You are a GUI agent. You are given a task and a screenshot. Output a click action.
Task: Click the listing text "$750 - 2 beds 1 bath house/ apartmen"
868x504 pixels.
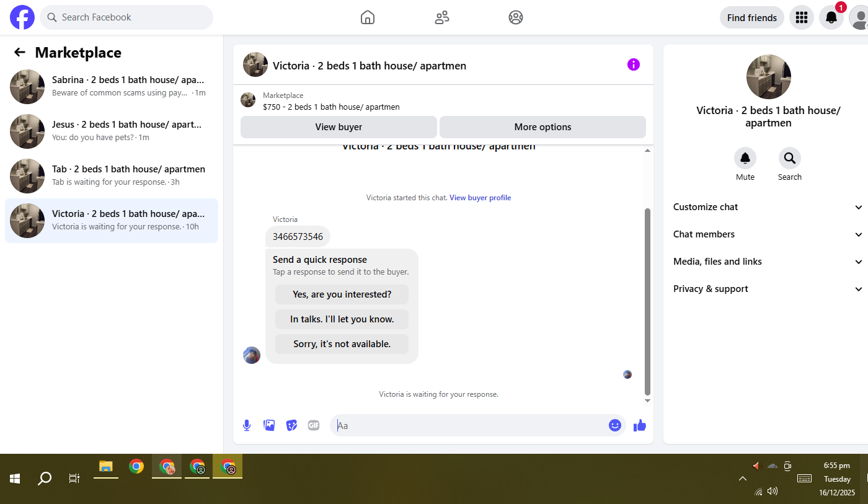click(x=331, y=107)
